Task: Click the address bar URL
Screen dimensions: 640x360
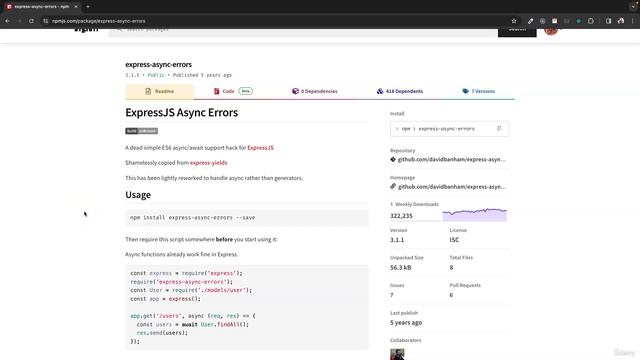Action: click(x=98, y=21)
